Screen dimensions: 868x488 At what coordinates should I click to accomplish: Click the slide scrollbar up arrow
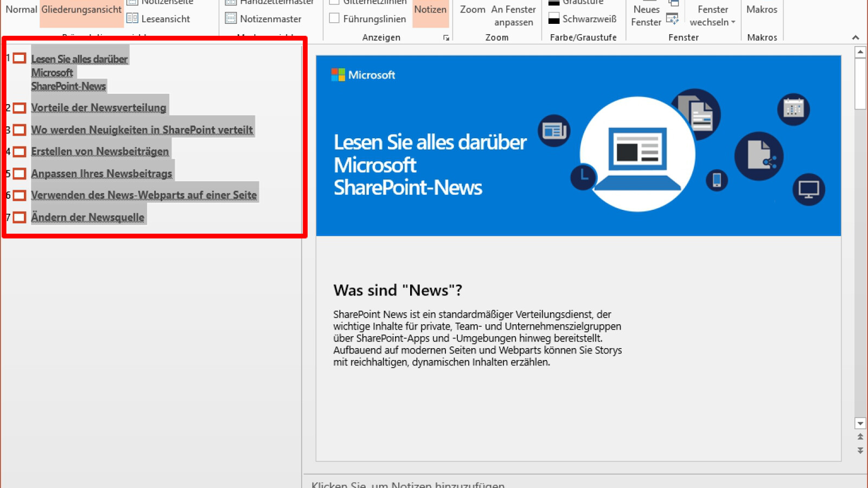coord(860,52)
